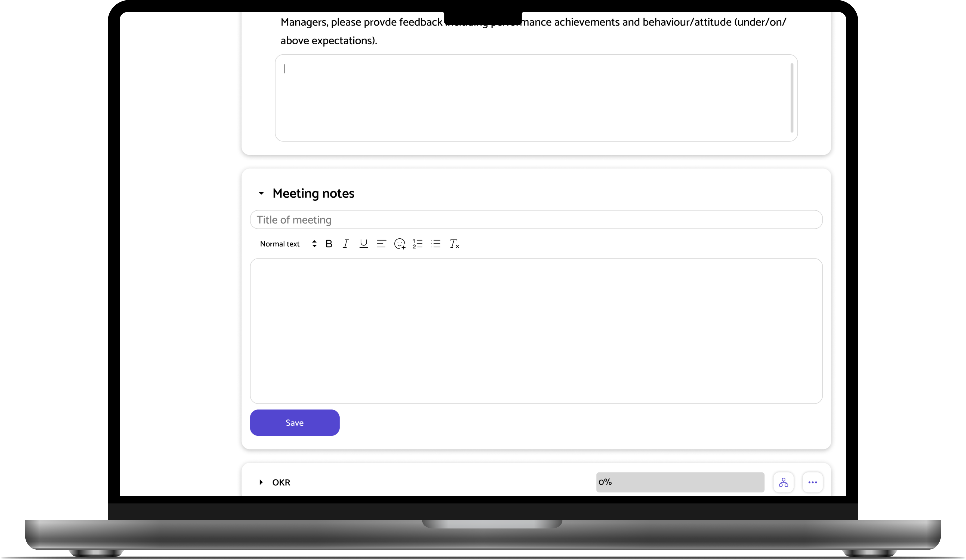Insert an emoji into the notes
The image size is (966, 560).
click(400, 244)
